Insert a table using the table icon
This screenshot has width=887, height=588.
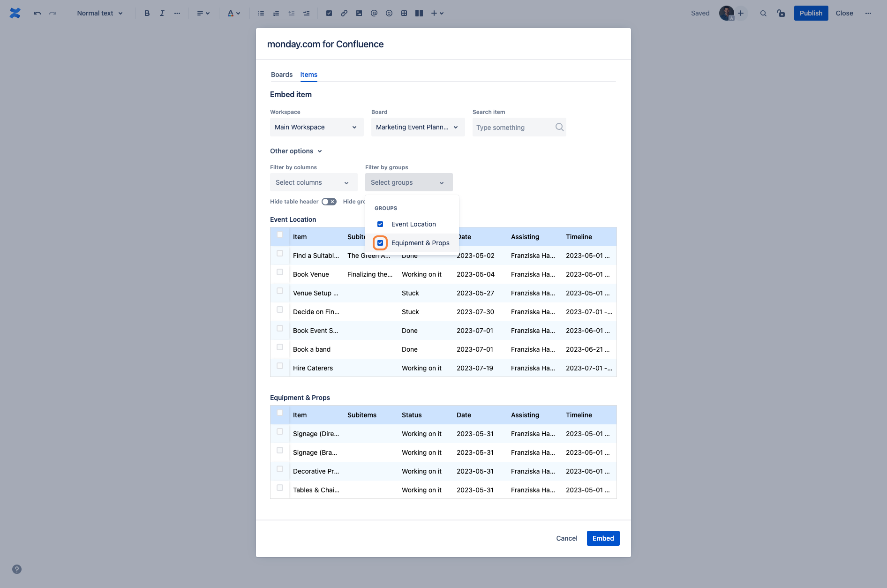click(404, 13)
